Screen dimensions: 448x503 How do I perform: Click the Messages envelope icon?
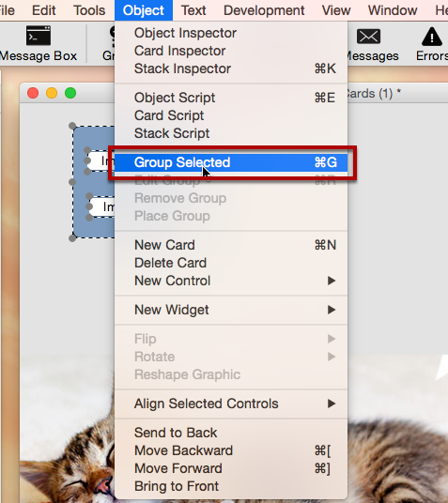[x=368, y=36]
